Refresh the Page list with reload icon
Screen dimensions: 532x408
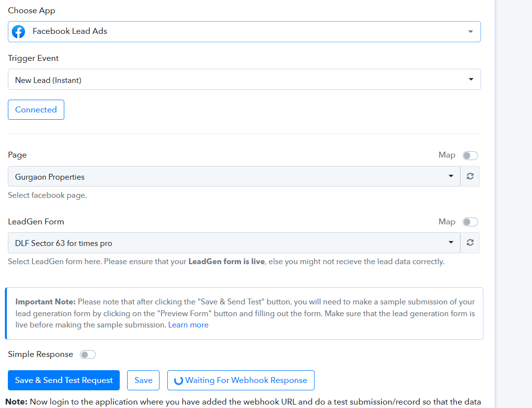[x=470, y=176]
